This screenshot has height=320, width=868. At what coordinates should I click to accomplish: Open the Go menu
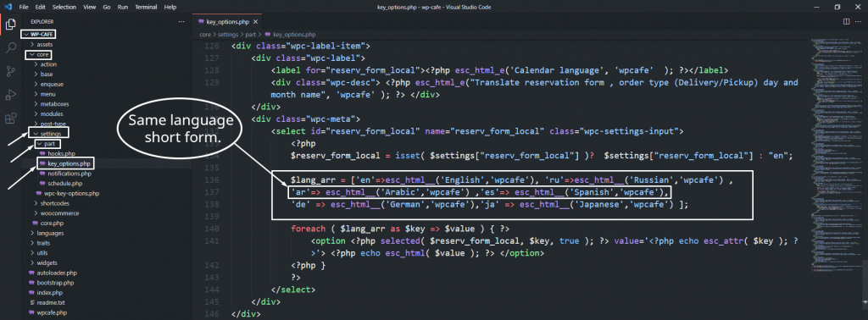(x=106, y=7)
